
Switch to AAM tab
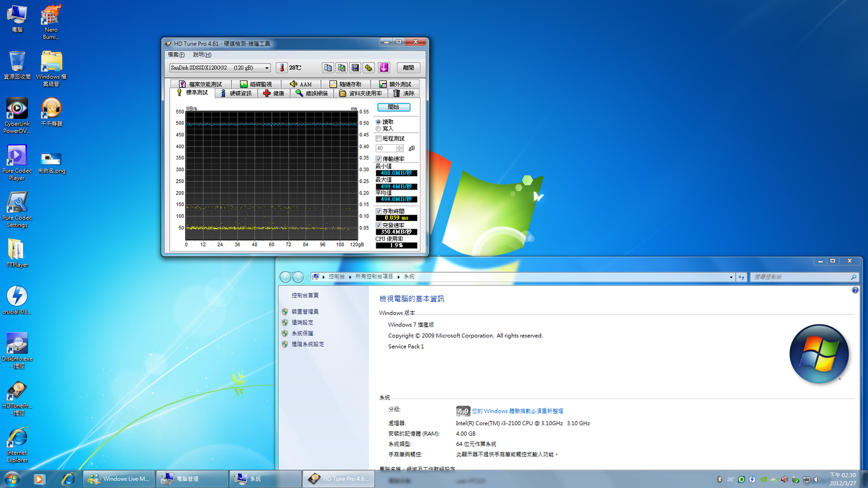coord(301,84)
